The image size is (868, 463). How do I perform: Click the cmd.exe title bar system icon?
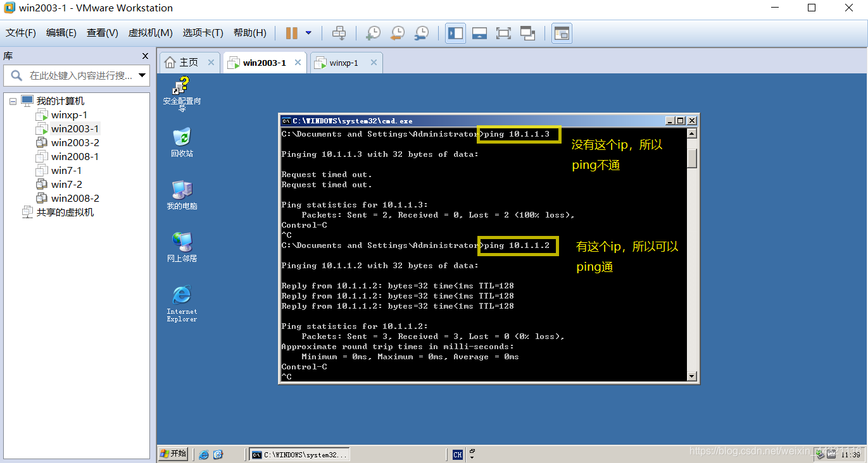pyautogui.click(x=286, y=121)
